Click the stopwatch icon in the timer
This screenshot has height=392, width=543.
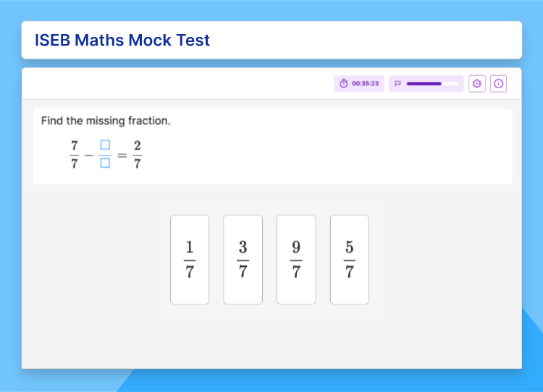(x=343, y=83)
